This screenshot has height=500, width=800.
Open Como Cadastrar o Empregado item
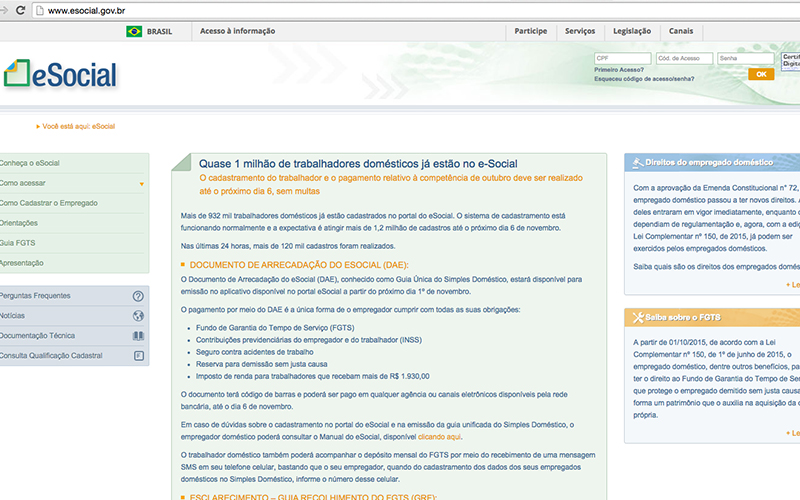click(x=48, y=203)
